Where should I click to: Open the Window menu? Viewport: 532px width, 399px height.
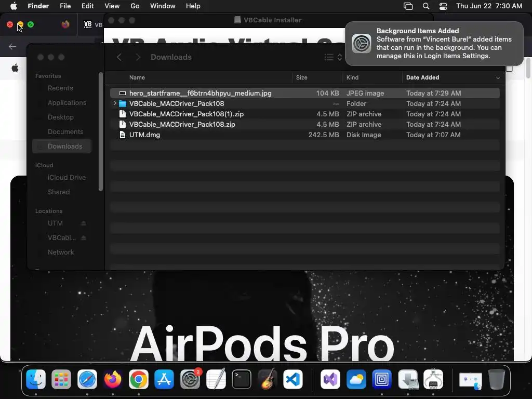click(163, 6)
